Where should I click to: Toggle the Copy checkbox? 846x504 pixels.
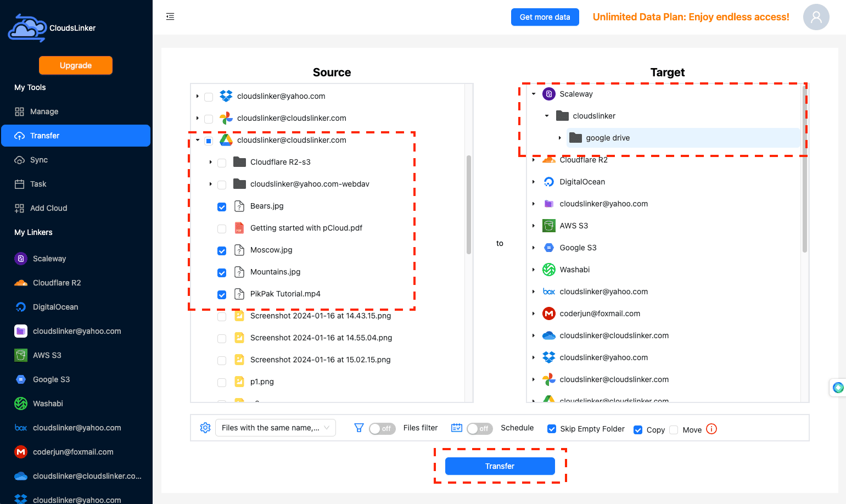(638, 430)
